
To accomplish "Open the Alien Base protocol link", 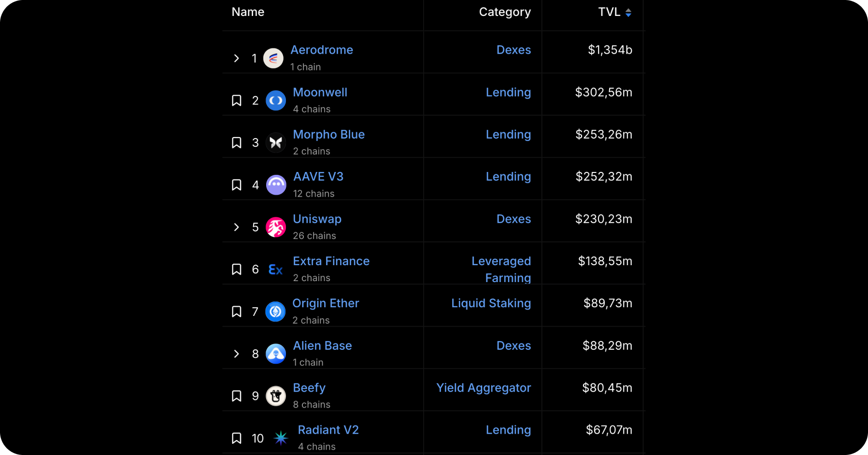I will point(322,346).
